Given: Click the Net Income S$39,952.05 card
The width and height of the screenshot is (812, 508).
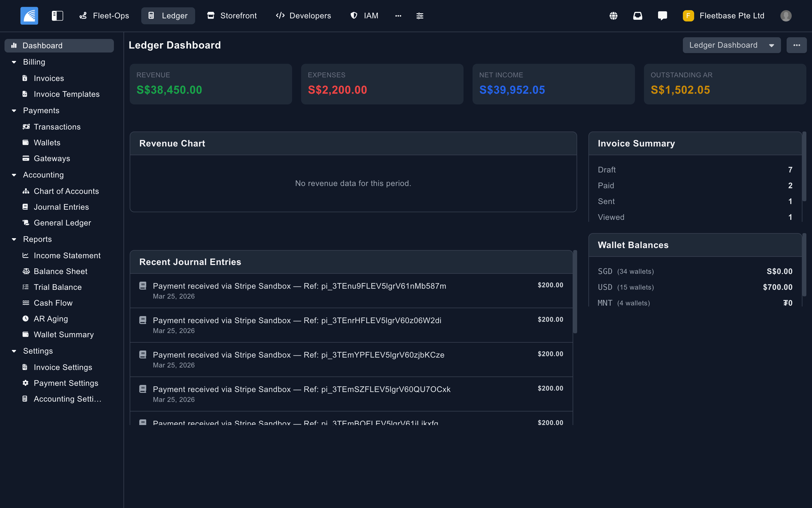Looking at the screenshot, I should pyautogui.click(x=554, y=84).
